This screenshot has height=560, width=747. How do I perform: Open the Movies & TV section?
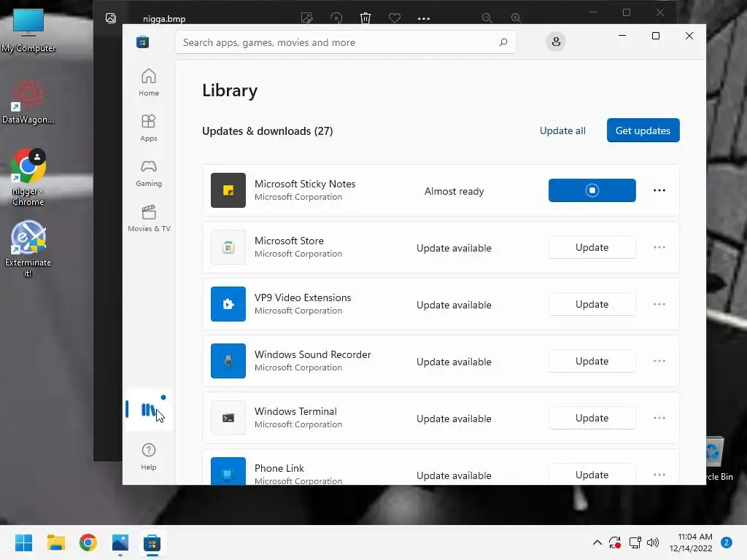149,218
